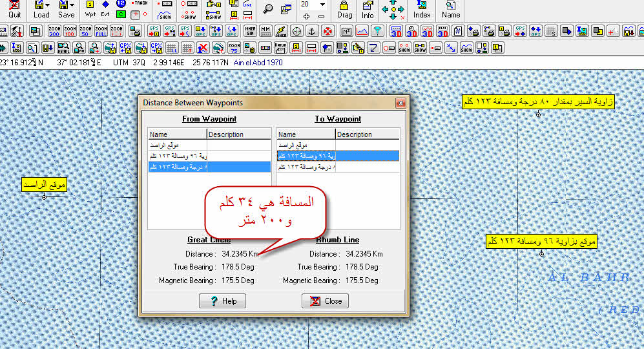Toggle the red crosshair plus button

[x=135, y=14]
